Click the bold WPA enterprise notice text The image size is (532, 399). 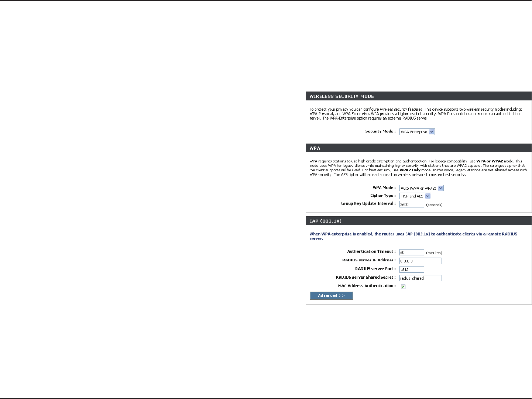(413, 236)
